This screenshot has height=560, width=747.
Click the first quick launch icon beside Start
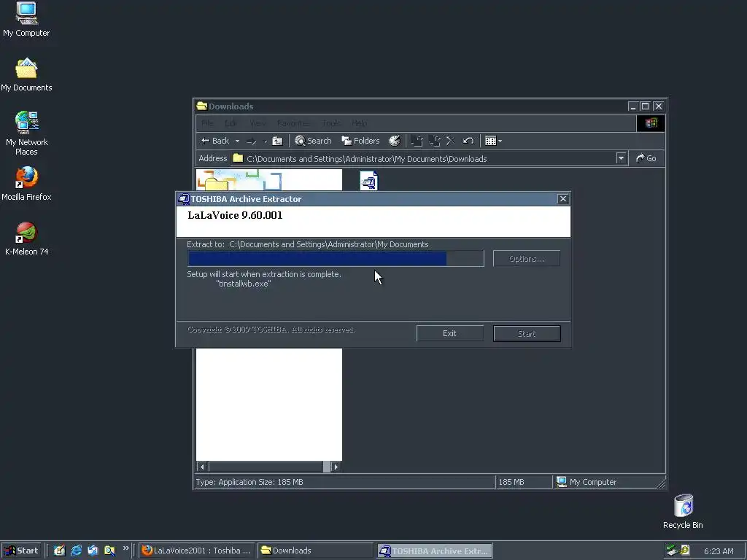59,551
